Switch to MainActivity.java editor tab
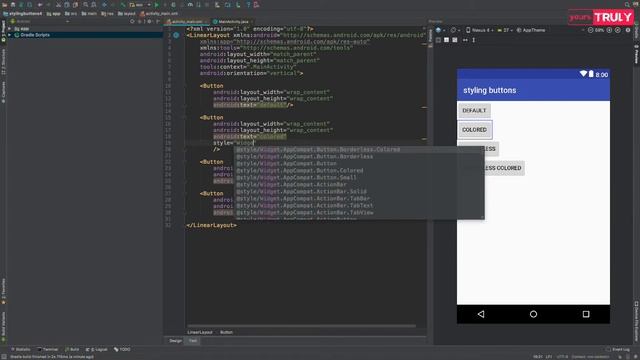This screenshot has width=640, height=360. click(x=233, y=22)
